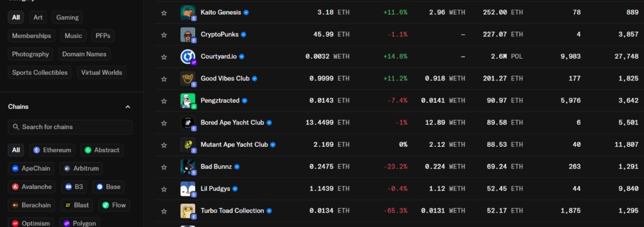Open the Bad Bunnz collection avatar
The width and height of the screenshot is (644, 227).
click(188, 167)
